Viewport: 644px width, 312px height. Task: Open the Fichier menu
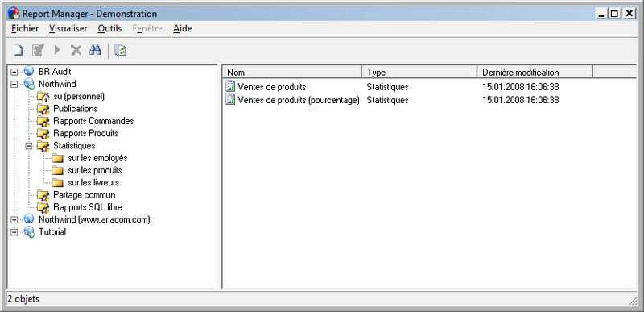pos(25,29)
